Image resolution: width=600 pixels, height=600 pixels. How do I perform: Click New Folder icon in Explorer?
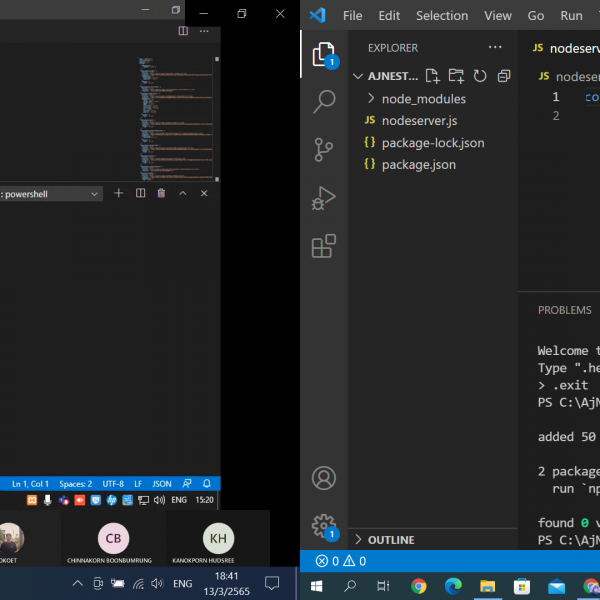coord(456,76)
